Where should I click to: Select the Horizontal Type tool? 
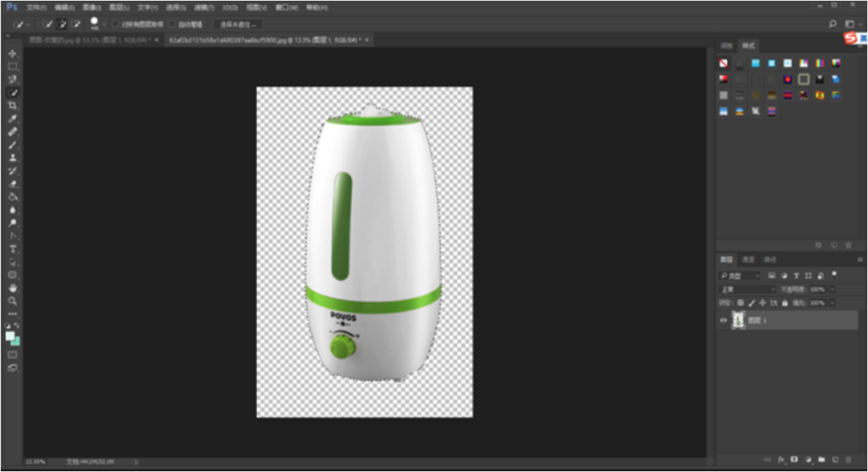pos(12,249)
